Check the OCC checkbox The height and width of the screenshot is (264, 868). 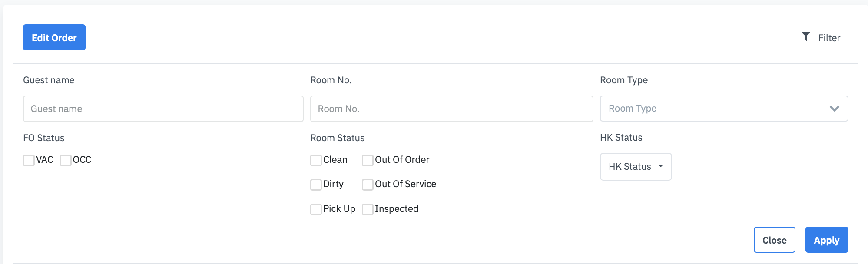tap(66, 160)
